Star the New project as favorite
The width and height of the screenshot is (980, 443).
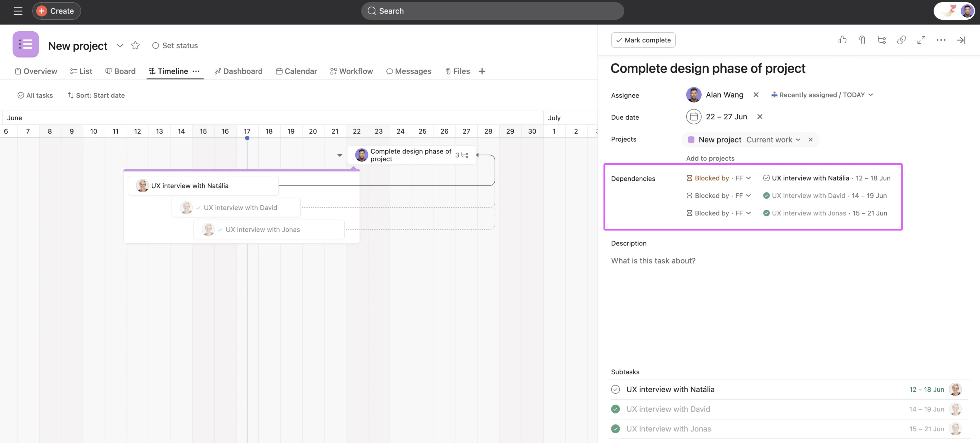[x=135, y=46]
